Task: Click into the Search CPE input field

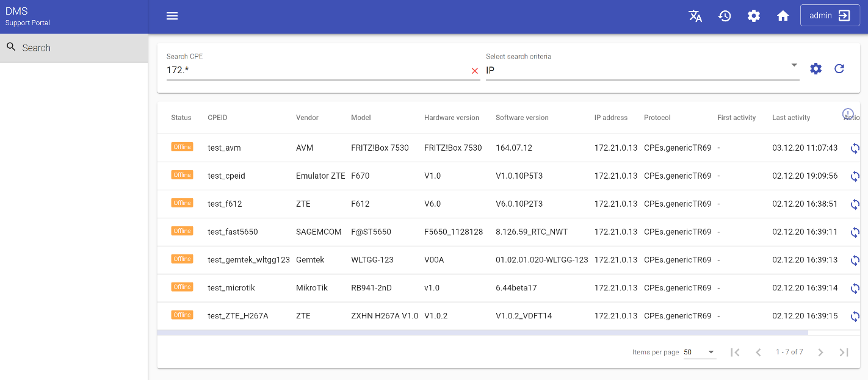Action: tap(314, 70)
